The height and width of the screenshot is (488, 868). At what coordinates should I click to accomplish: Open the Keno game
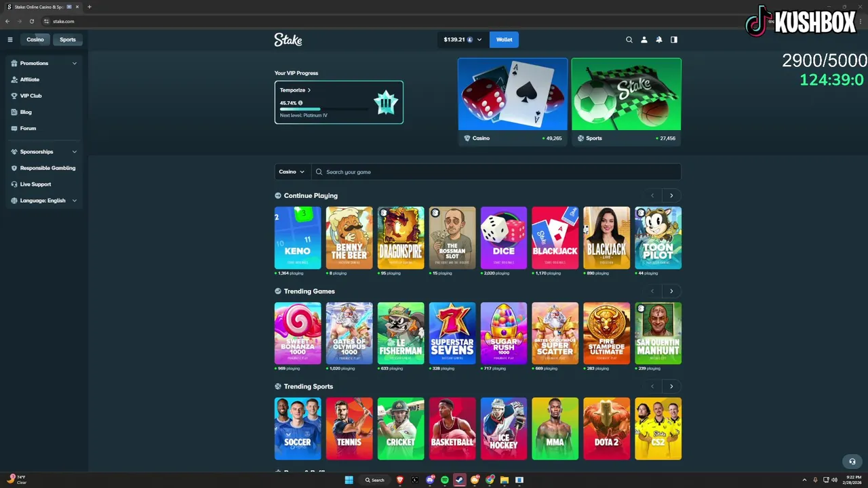point(298,238)
